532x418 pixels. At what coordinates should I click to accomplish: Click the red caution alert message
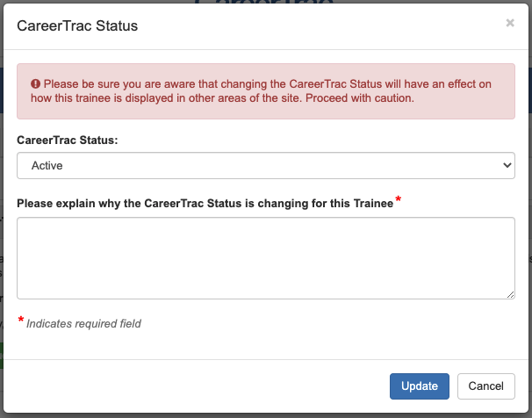tap(265, 91)
